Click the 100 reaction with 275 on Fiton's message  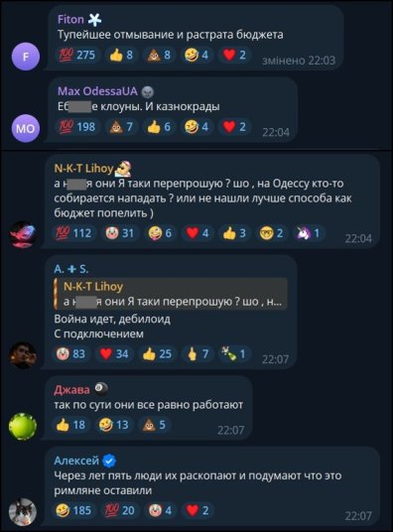pyautogui.click(x=77, y=55)
